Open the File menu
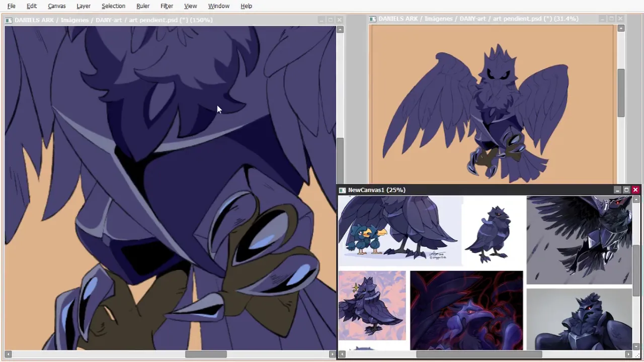The height and width of the screenshot is (362, 644). pos(11,6)
